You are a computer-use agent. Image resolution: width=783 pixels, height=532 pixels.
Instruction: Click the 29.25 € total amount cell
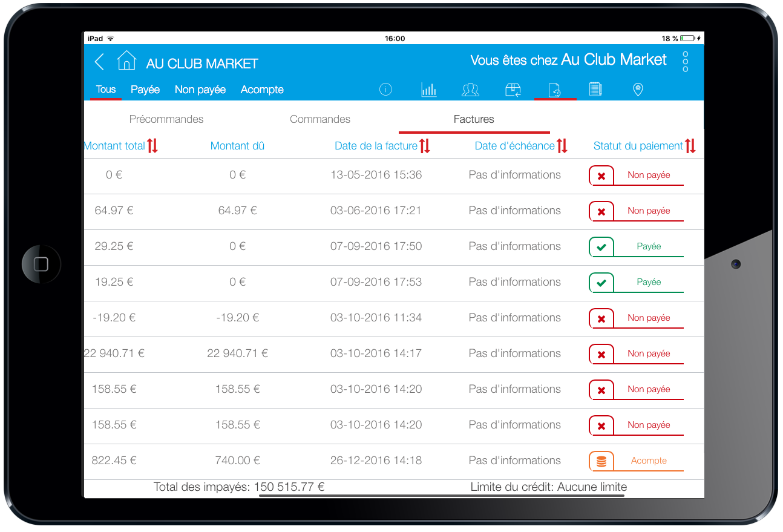114,246
